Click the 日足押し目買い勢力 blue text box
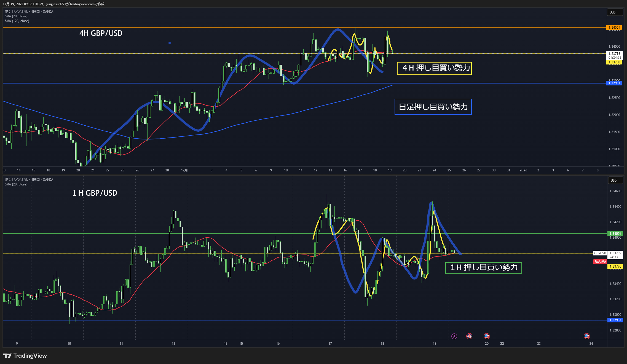 click(433, 107)
